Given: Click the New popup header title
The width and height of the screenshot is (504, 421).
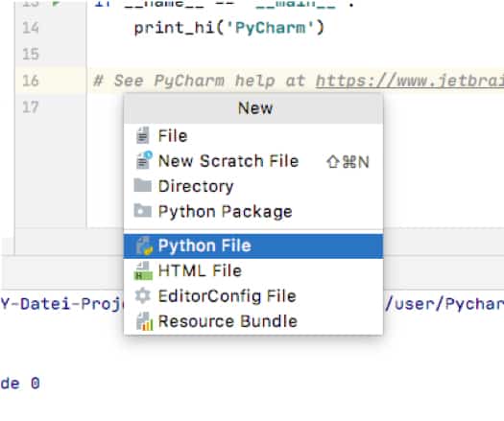Looking at the screenshot, I should tap(255, 108).
